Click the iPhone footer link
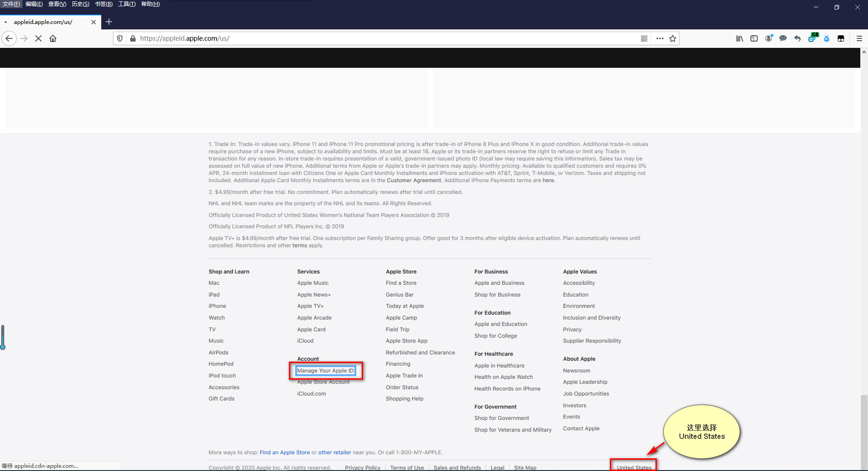 point(217,306)
